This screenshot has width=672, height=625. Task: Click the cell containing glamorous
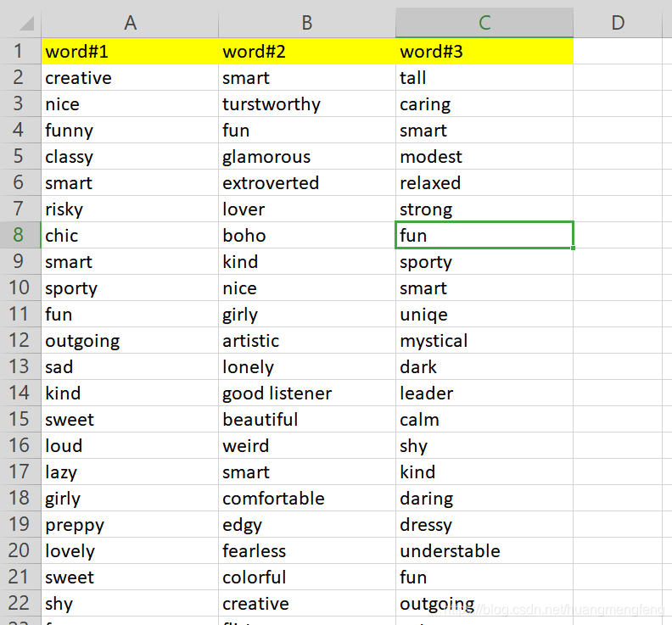click(307, 156)
